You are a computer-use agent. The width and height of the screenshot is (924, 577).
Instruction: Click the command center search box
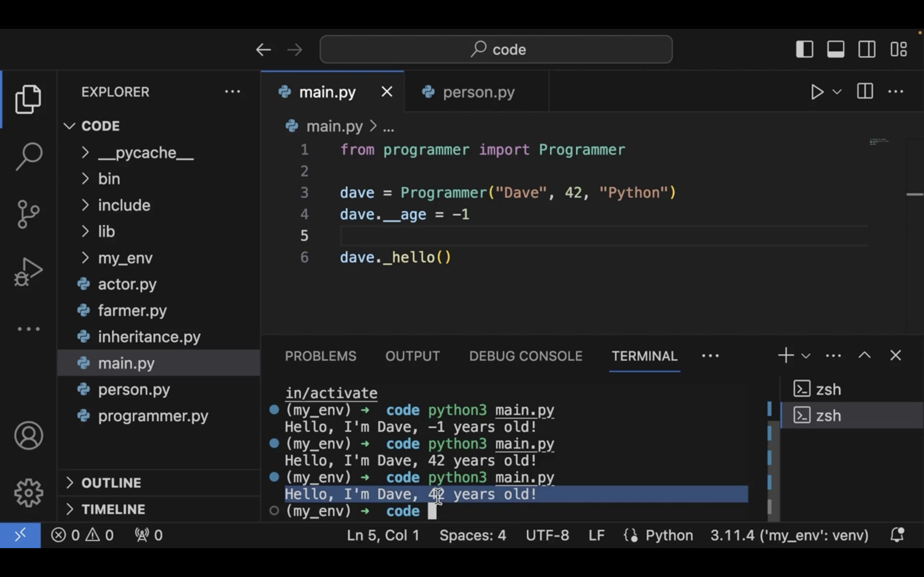click(496, 49)
